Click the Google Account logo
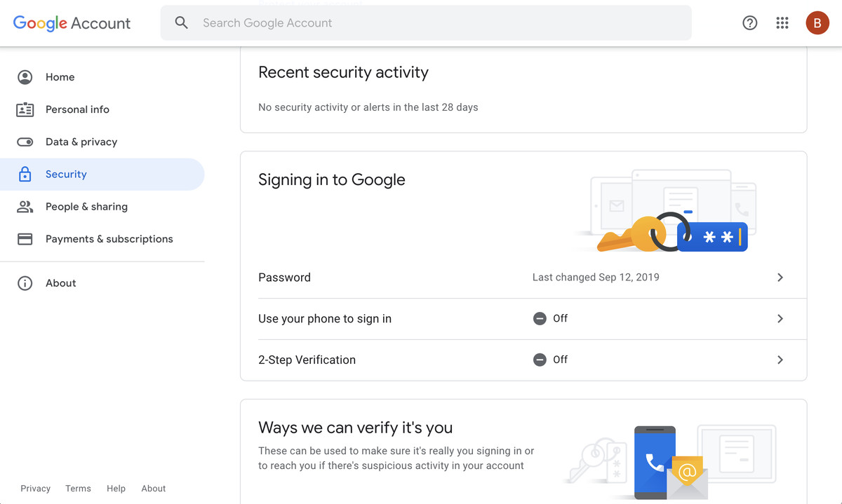The height and width of the screenshot is (504, 842). point(72,23)
